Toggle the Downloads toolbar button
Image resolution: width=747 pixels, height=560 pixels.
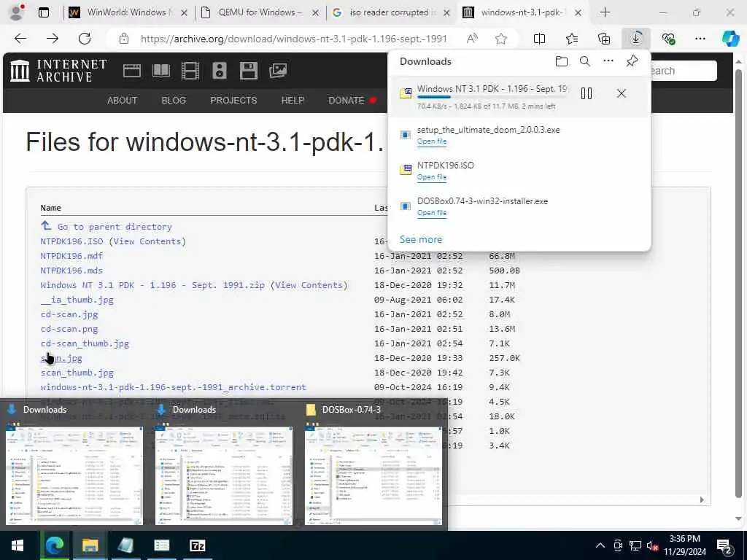636,39
